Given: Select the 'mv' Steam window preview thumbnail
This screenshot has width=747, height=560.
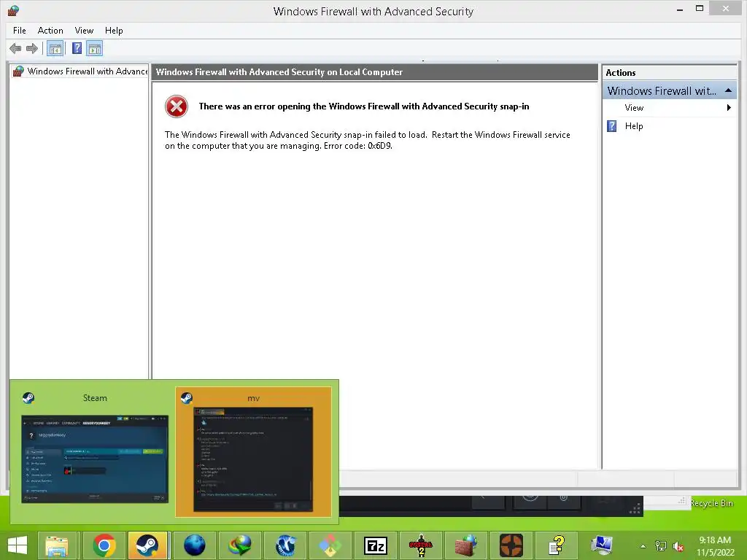Looking at the screenshot, I should (x=253, y=452).
